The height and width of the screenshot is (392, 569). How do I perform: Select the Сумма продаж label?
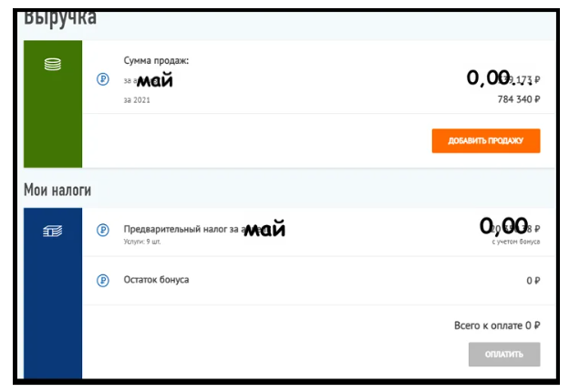(x=156, y=60)
